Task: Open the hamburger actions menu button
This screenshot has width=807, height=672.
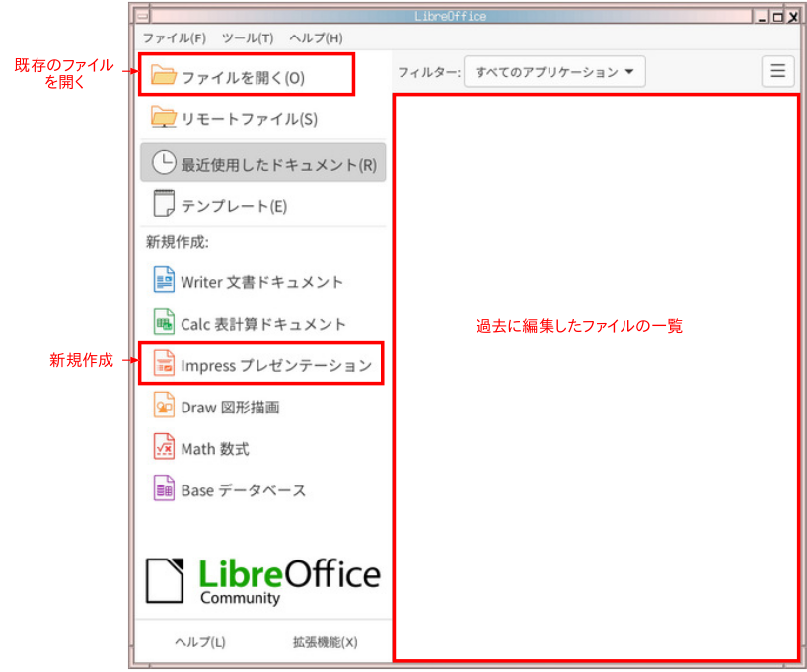Action: (778, 71)
